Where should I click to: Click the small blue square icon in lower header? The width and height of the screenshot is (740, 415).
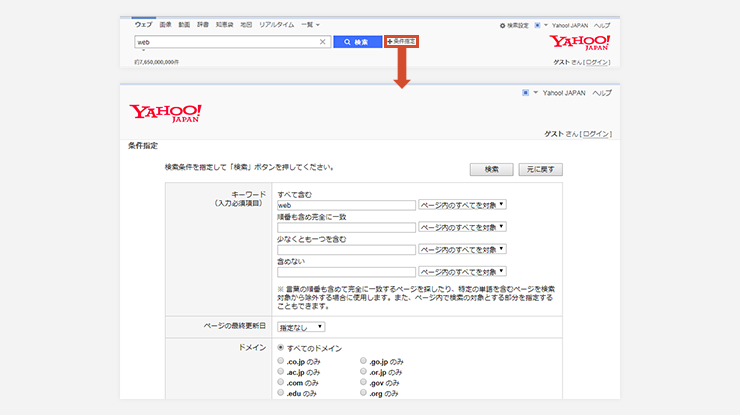525,92
